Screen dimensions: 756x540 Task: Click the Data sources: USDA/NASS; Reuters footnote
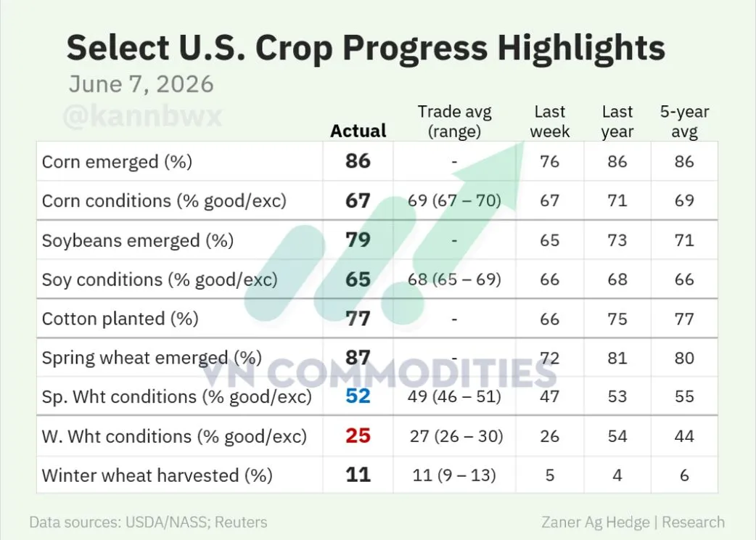coord(148,523)
